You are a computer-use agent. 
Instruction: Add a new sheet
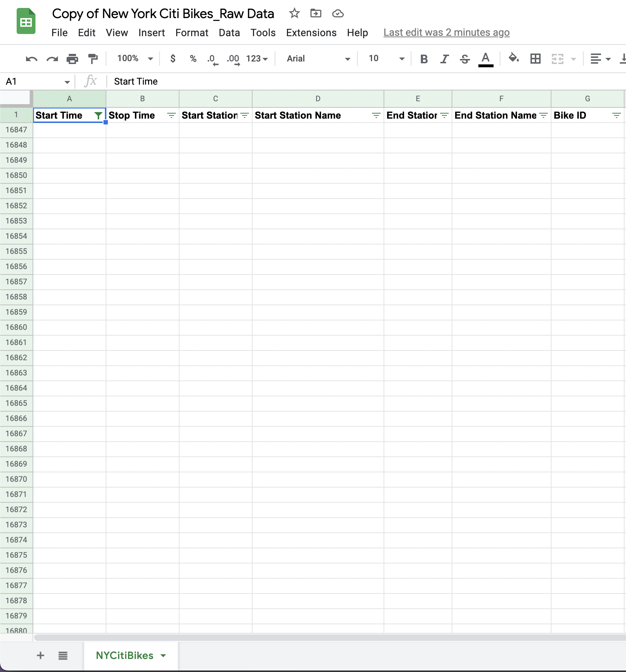[41, 655]
